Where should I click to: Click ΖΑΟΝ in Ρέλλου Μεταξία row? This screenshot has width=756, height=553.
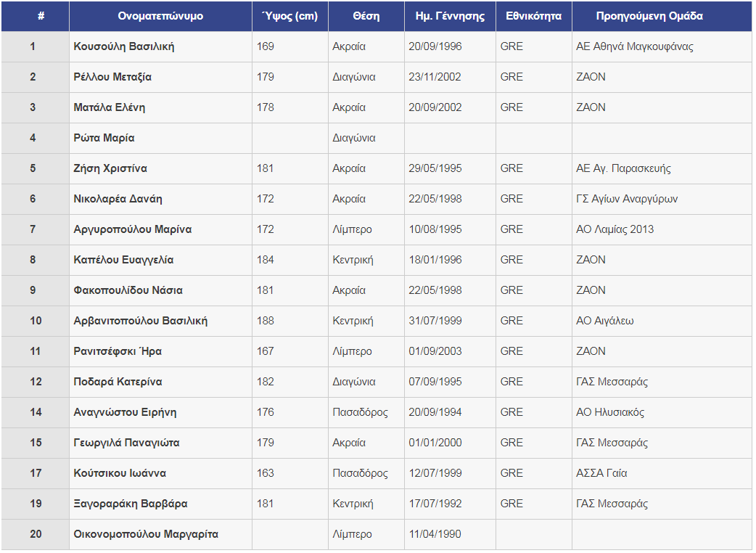pyautogui.click(x=591, y=77)
